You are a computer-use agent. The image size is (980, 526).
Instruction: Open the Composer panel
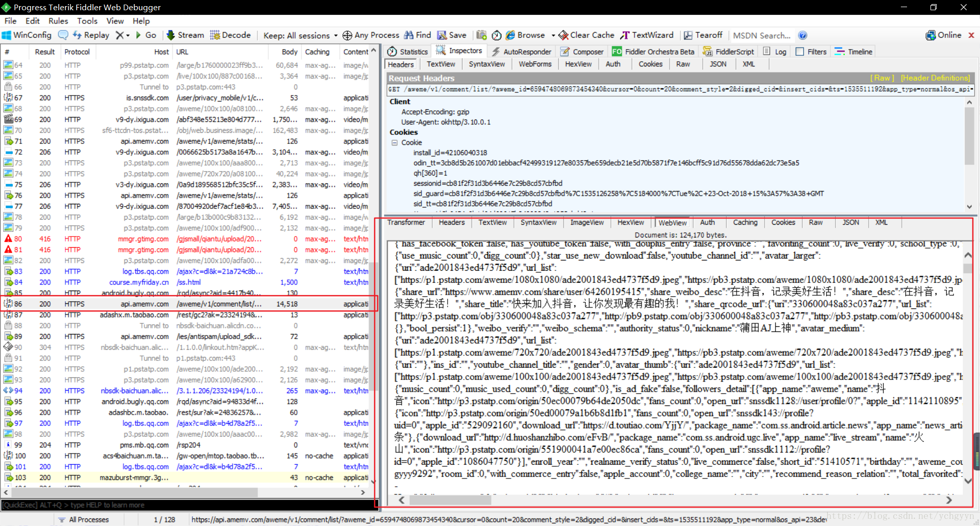coord(582,51)
